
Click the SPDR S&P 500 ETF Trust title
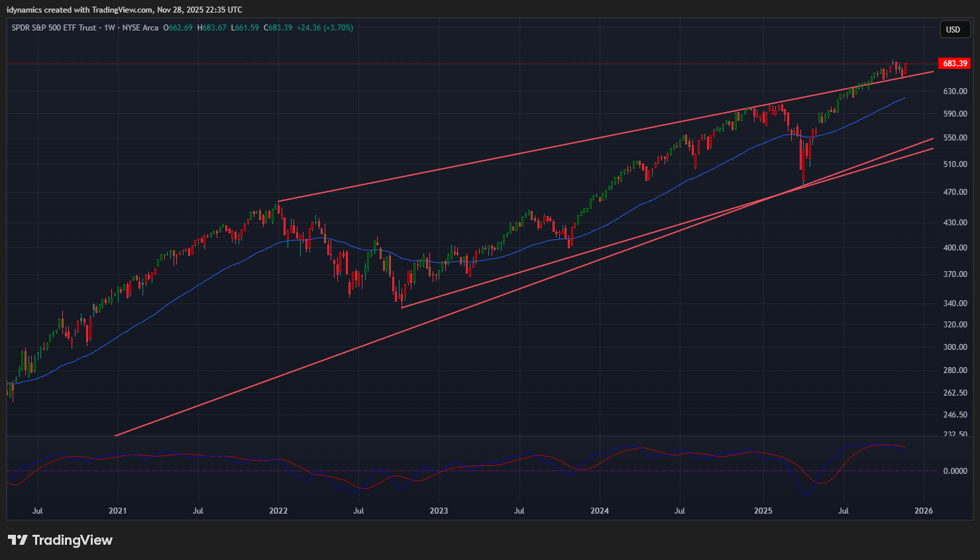(54, 28)
